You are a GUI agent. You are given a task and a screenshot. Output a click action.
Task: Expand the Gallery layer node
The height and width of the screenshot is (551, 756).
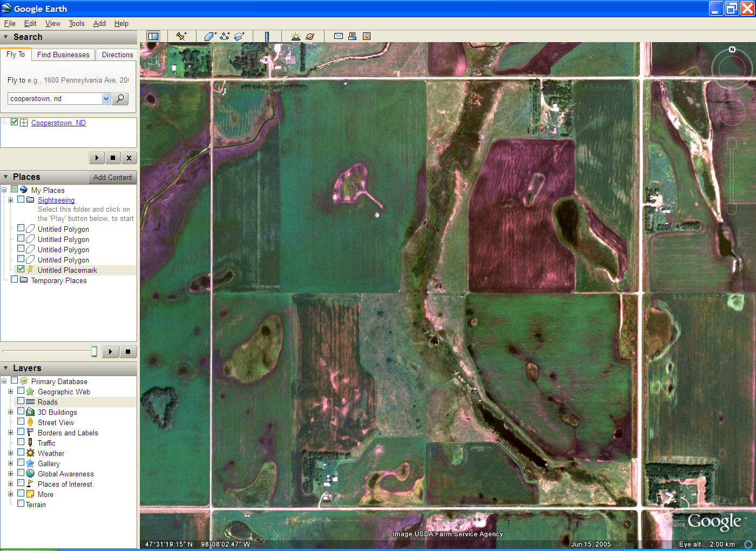10,463
